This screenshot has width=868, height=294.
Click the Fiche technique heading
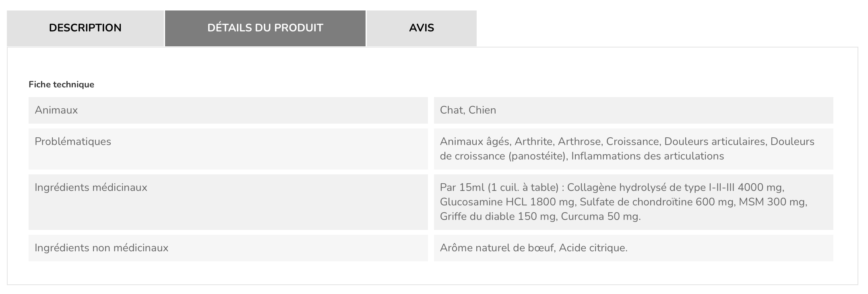click(61, 85)
